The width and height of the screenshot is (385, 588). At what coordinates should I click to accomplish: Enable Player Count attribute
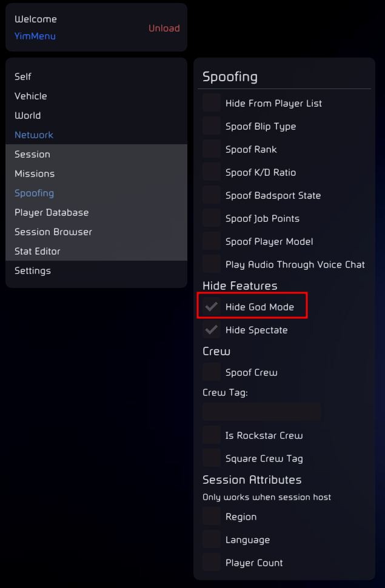coord(211,563)
